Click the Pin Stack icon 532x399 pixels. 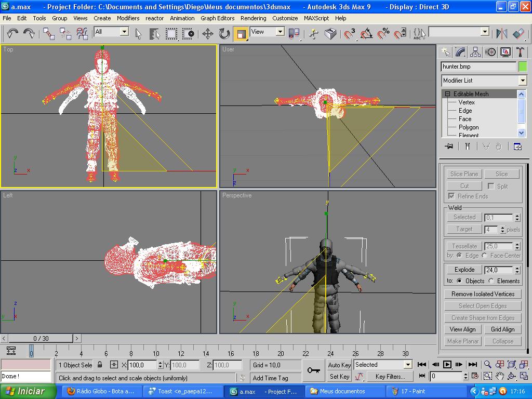[449, 146]
